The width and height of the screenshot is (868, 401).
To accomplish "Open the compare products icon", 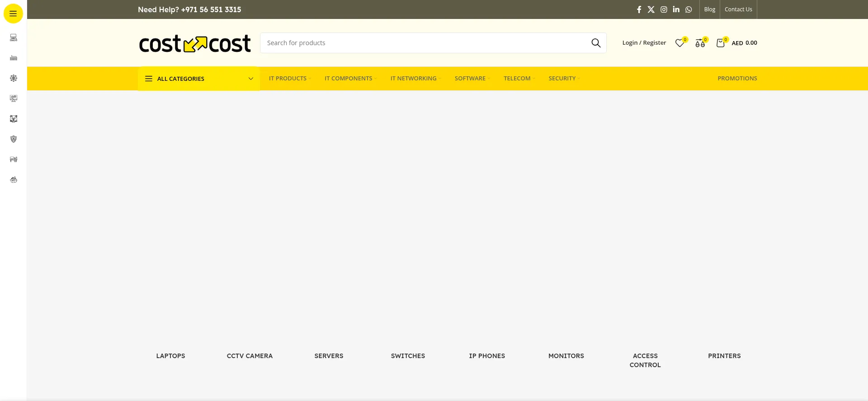I will (x=700, y=43).
